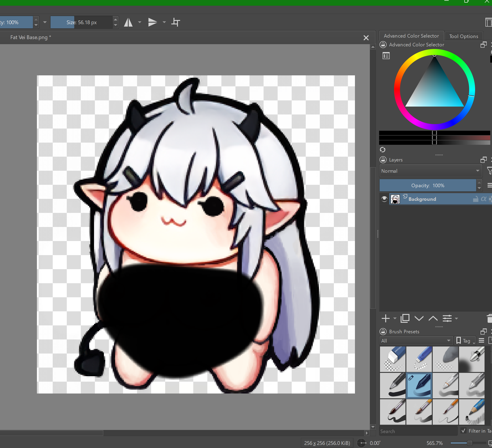Move layer up with the chevron icon

click(433, 318)
